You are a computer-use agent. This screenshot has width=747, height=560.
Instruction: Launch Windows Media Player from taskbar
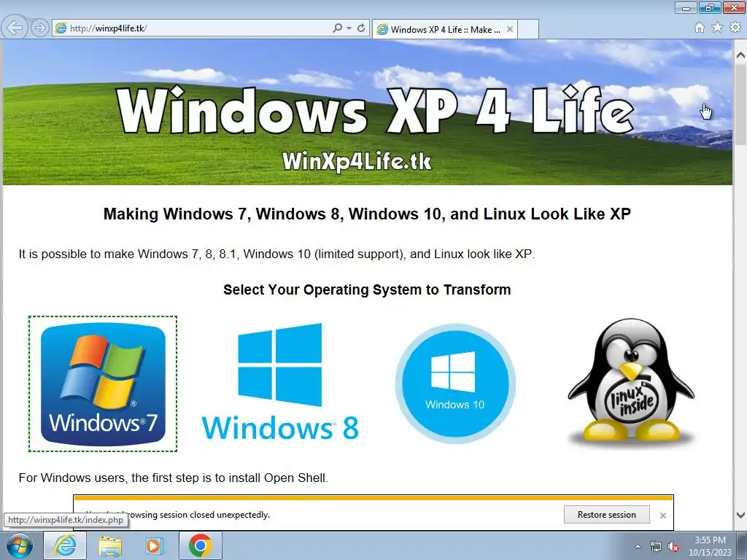(x=153, y=545)
